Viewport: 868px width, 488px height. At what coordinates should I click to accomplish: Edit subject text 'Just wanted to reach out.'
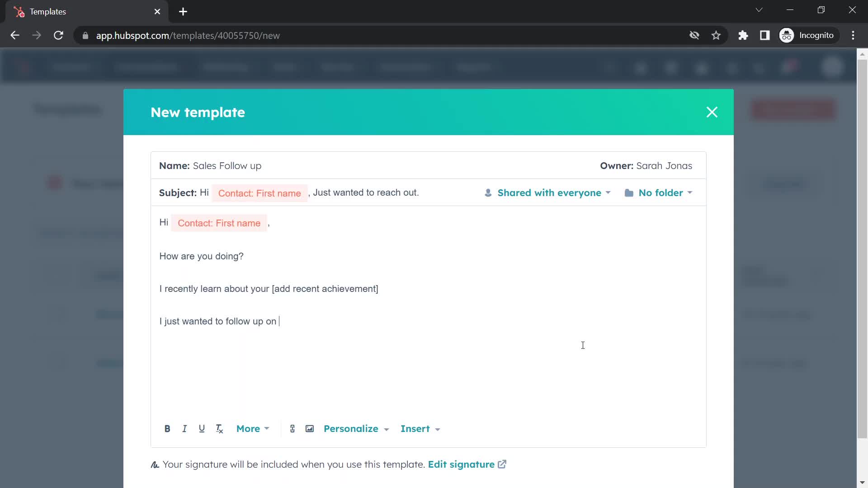pos(366,192)
